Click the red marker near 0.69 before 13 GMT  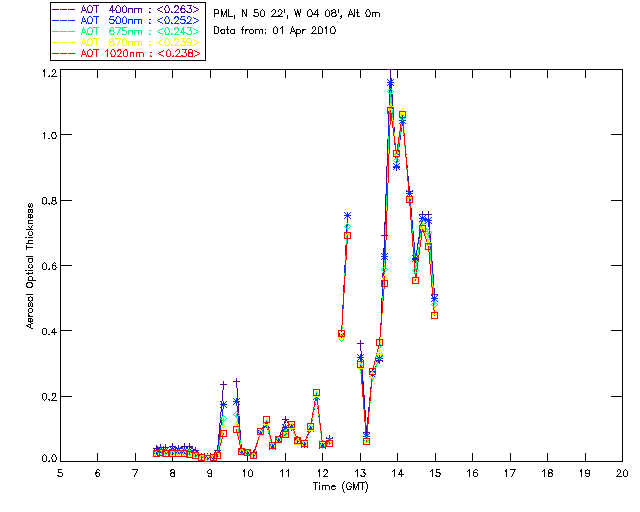pos(347,236)
